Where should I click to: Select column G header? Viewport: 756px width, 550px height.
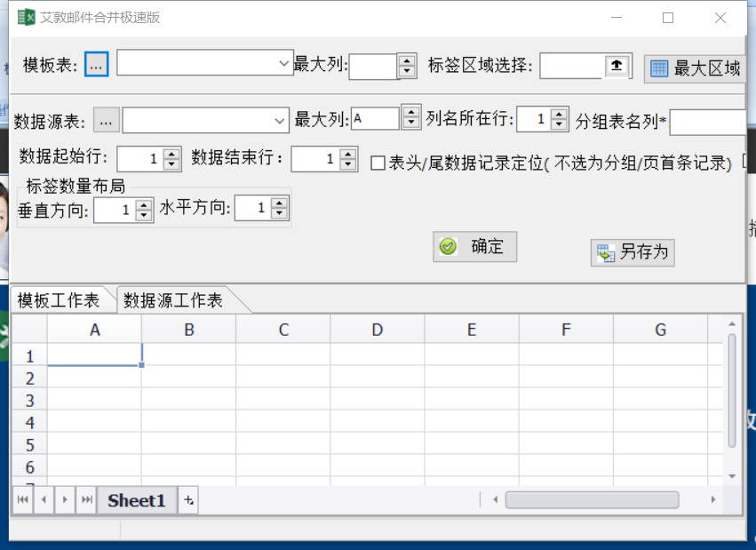coord(661,330)
